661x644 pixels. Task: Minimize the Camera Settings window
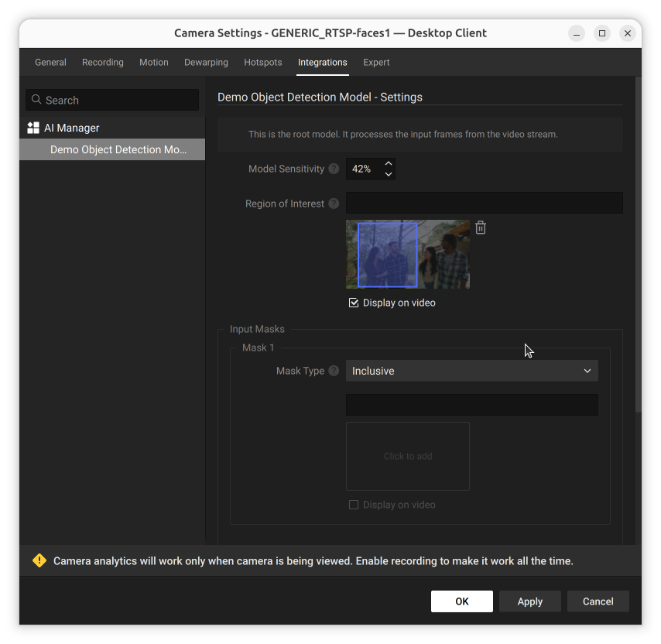[x=577, y=33]
